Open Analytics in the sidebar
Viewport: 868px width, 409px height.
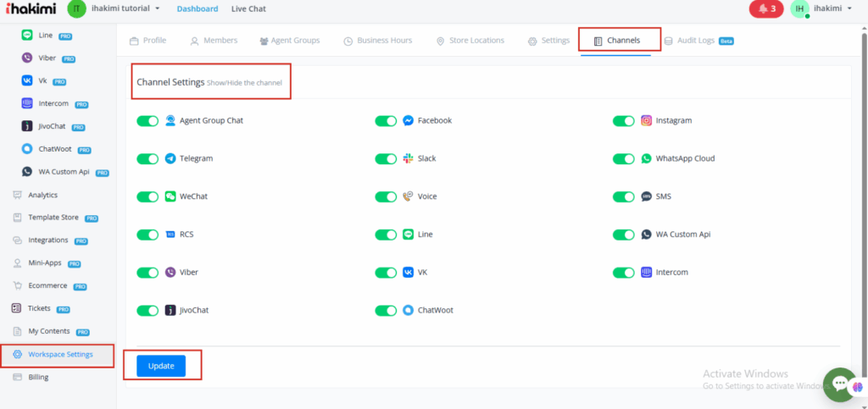tap(42, 195)
